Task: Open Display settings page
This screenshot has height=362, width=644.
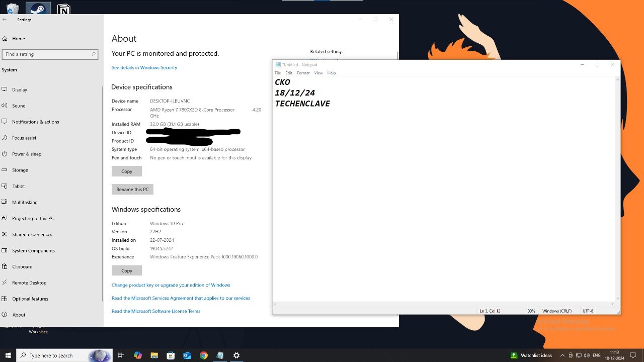Action: (x=20, y=89)
